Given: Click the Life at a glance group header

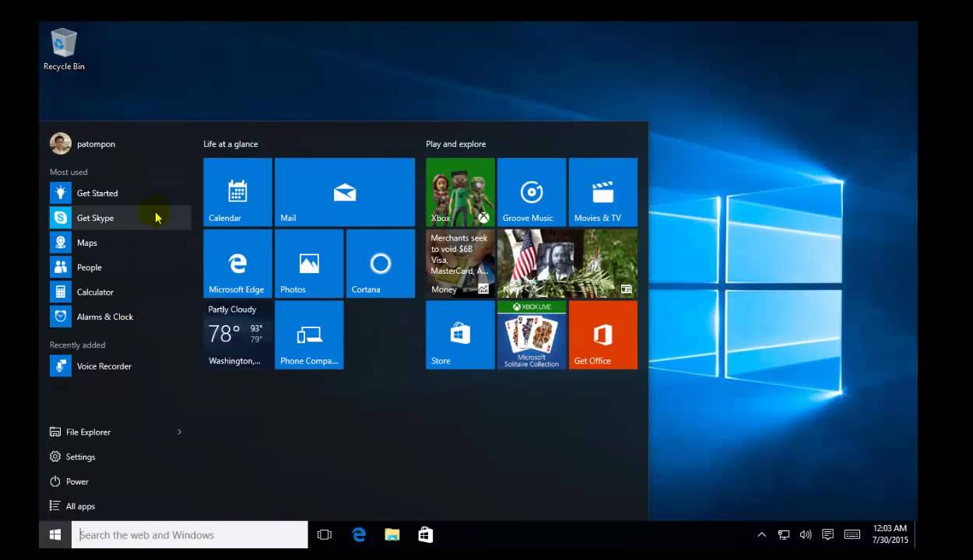Looking at the screenshot, I should (x=231, y=144).
